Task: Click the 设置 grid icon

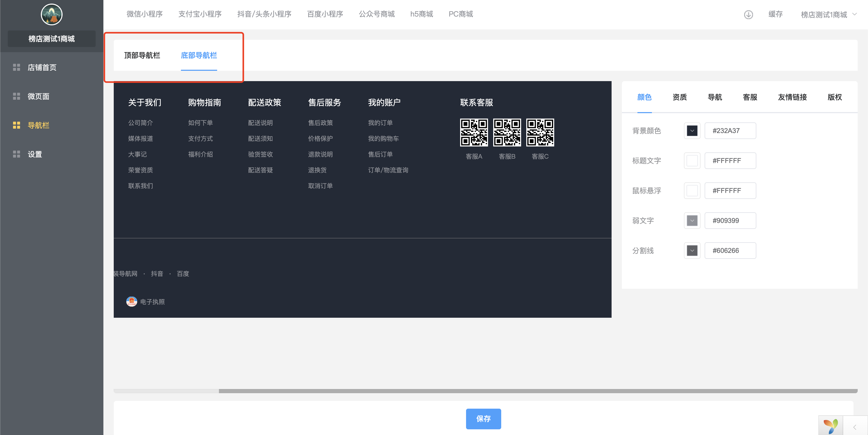Action: pyautogui.click(x=17, y=154)
